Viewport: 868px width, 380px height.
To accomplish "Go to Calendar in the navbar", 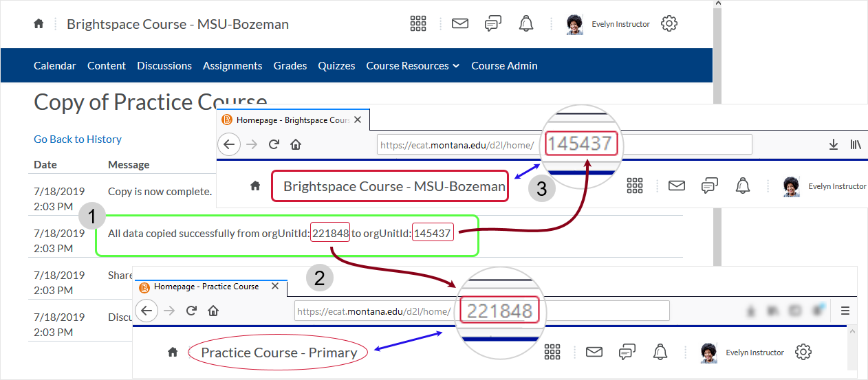I will pos(55,66).
